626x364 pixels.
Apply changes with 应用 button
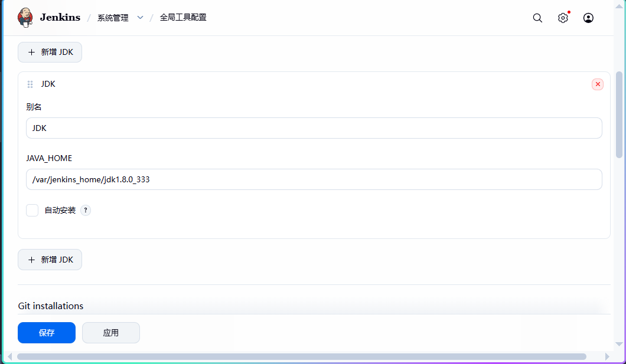click(111, 333)
